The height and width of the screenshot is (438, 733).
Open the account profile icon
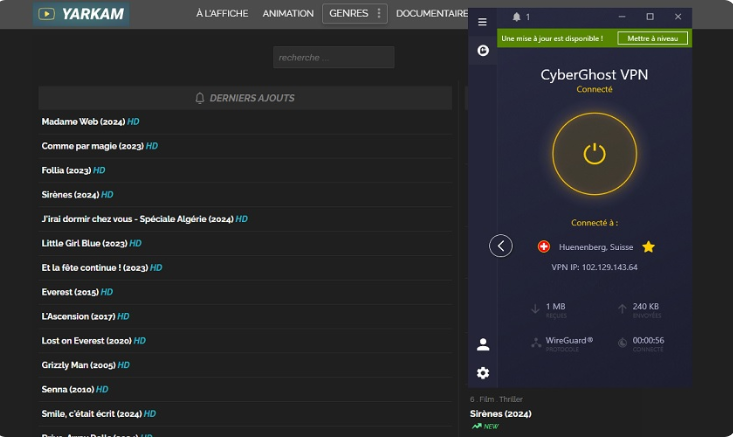tap(483, 344)
